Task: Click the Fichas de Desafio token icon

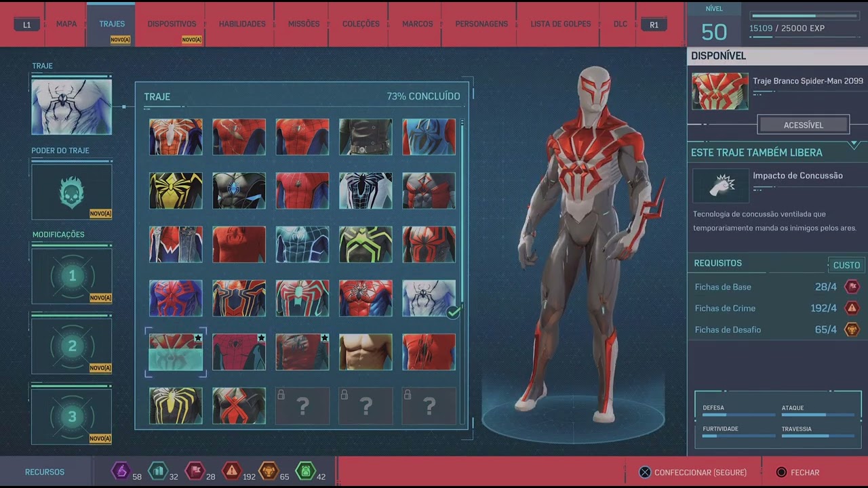Action: [852, 329]
